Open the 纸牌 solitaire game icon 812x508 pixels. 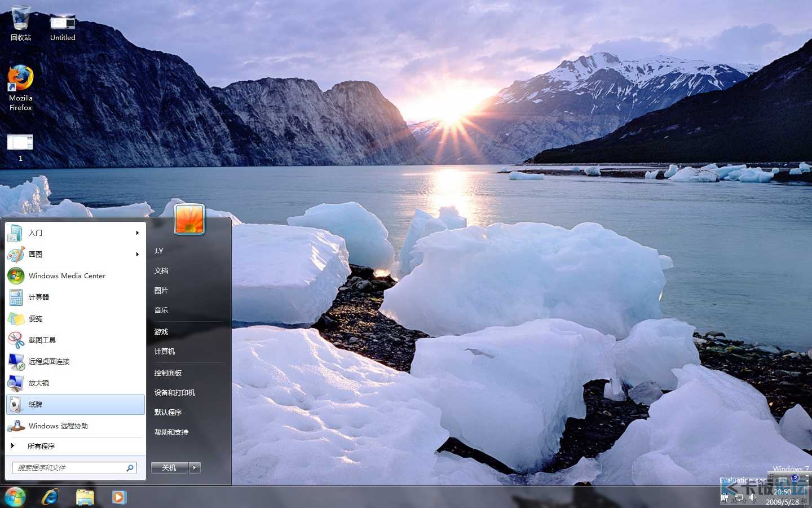[15, 404]
